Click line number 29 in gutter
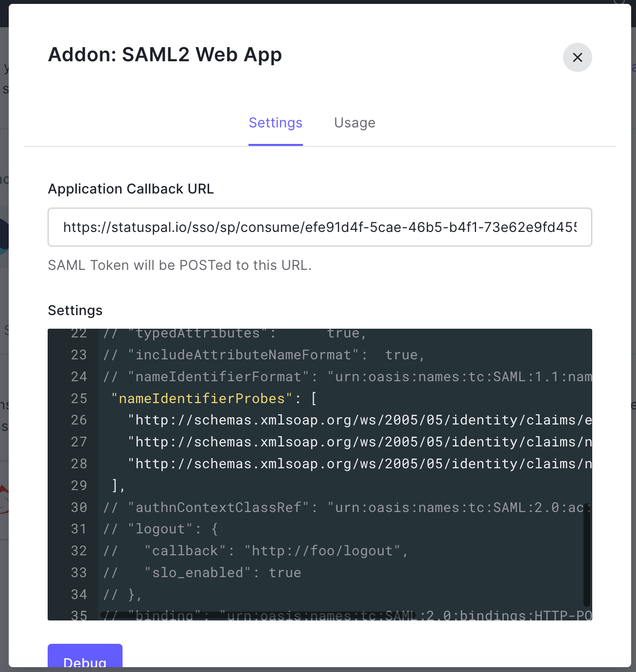Screen dimensions: 636x672 pyautogui.click(x=79, y=486)
